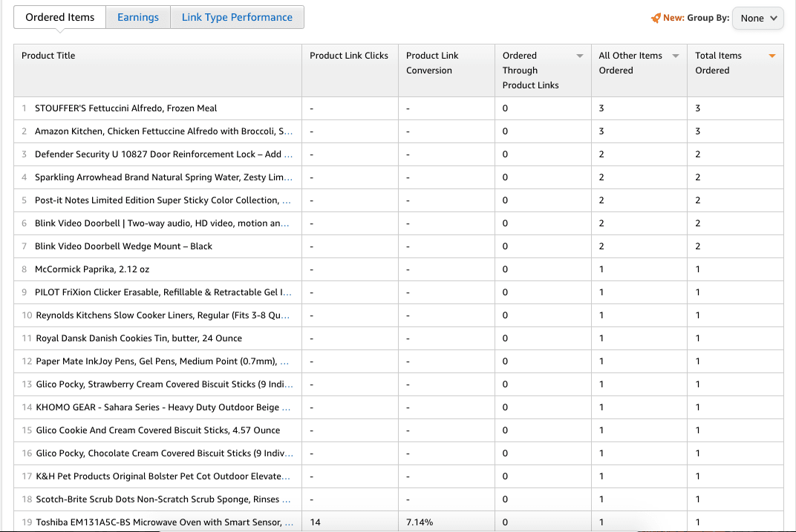The image size is (796, 532).
Task: Switch to the Ordered Items tab
Action: coord(60,17)
